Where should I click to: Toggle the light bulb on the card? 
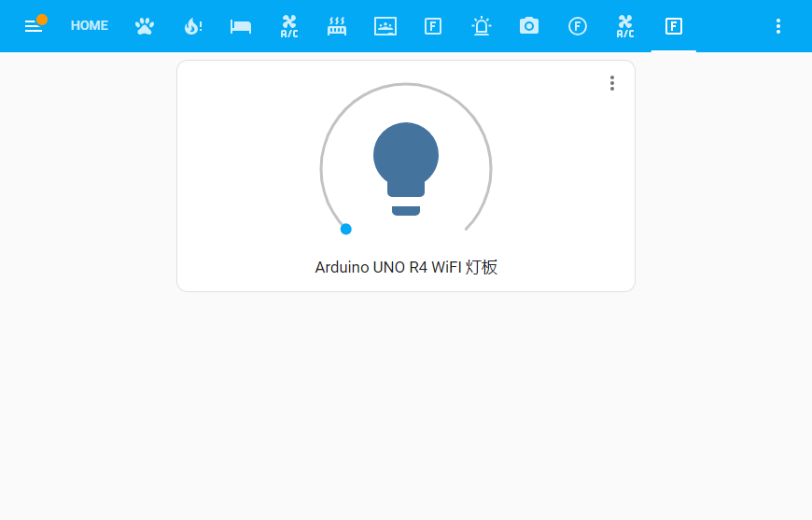coord(406,169)
